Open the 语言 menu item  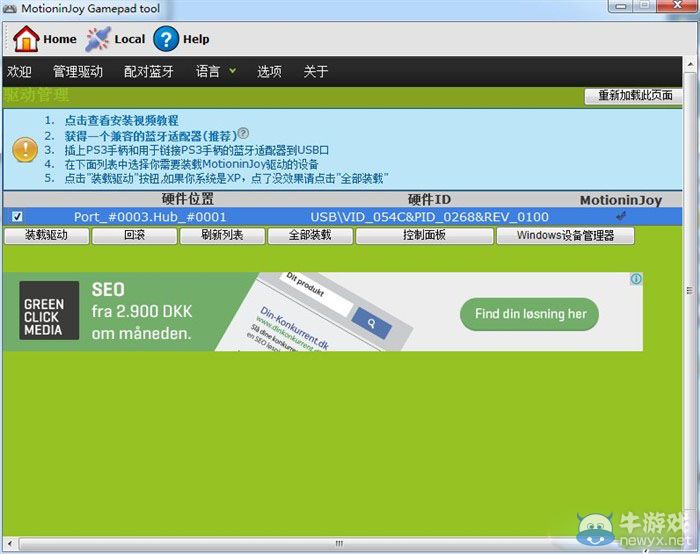208,71
